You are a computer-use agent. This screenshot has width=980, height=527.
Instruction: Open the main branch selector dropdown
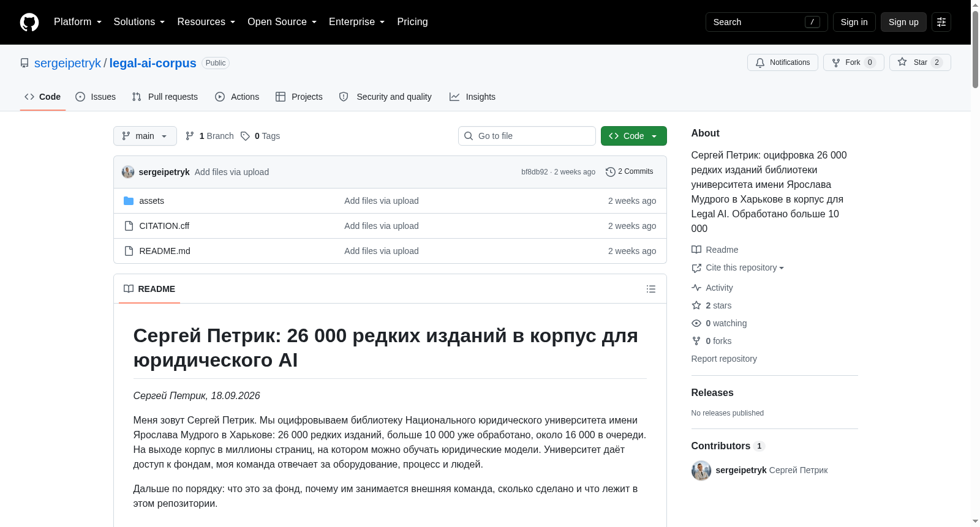(x=145, y=136)
